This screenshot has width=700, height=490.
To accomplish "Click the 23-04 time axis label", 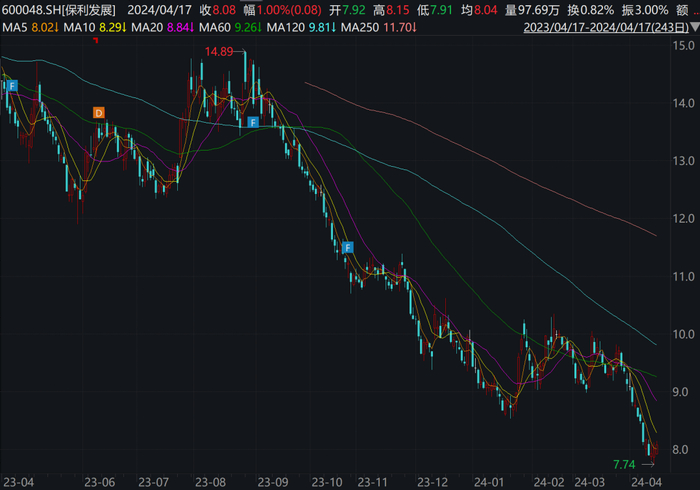I will click(19, 482).
